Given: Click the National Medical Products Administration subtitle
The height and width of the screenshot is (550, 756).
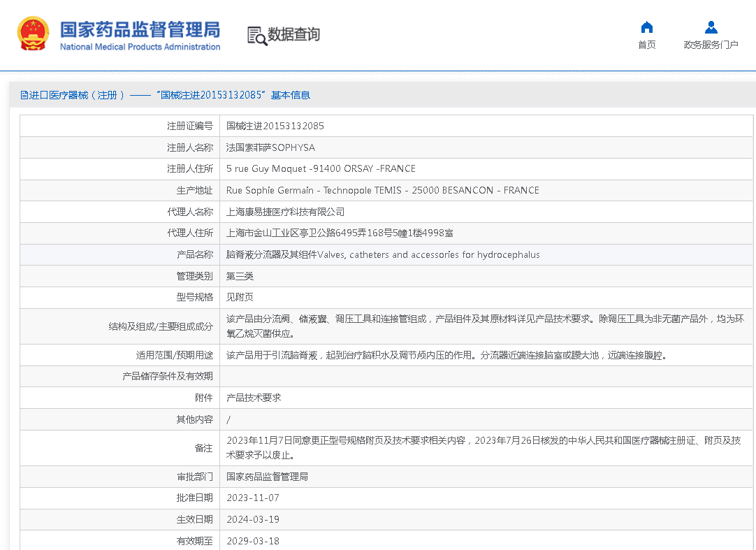Looking at the screenshot, I should click(140, 47).
